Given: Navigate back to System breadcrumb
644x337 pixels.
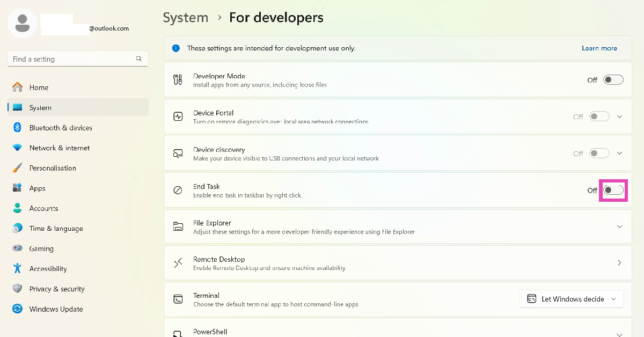Looking at the screenshot, I should point(185,18).
